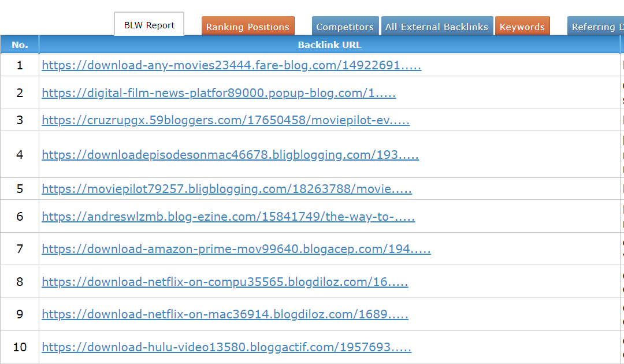This screenshot has width=624, height=364.
Task: Click row number 2 cell
Action: [x=20, y=92]
